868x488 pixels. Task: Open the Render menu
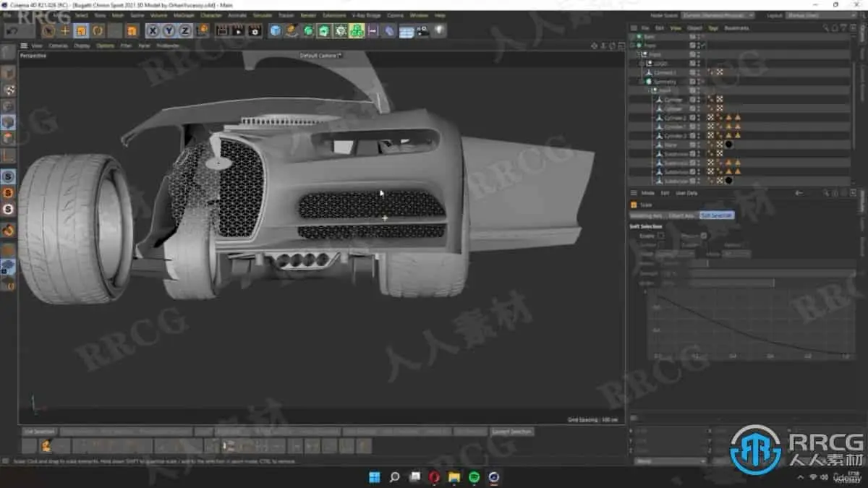tap(308, 15)
